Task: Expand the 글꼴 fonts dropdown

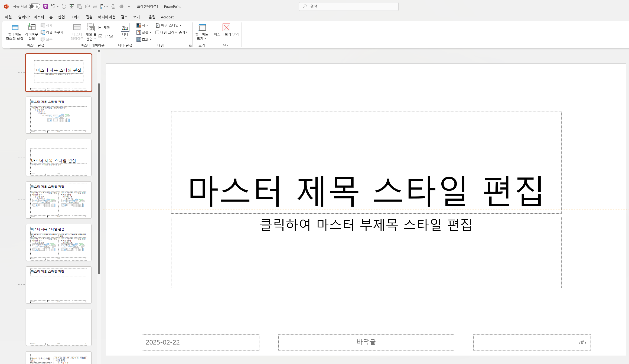Action: click(x=144, y=32)
